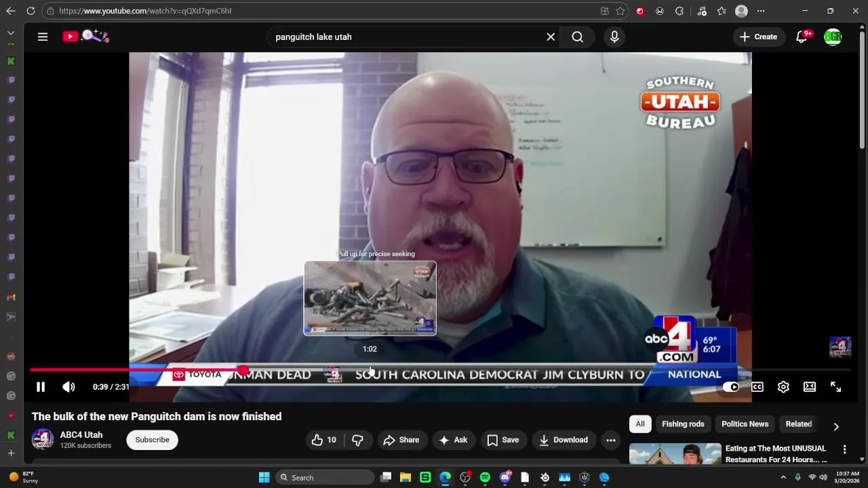Open the ABC4 Utah channel name link
This screenshot has width=868, height=488.
(x=81, y=435)
